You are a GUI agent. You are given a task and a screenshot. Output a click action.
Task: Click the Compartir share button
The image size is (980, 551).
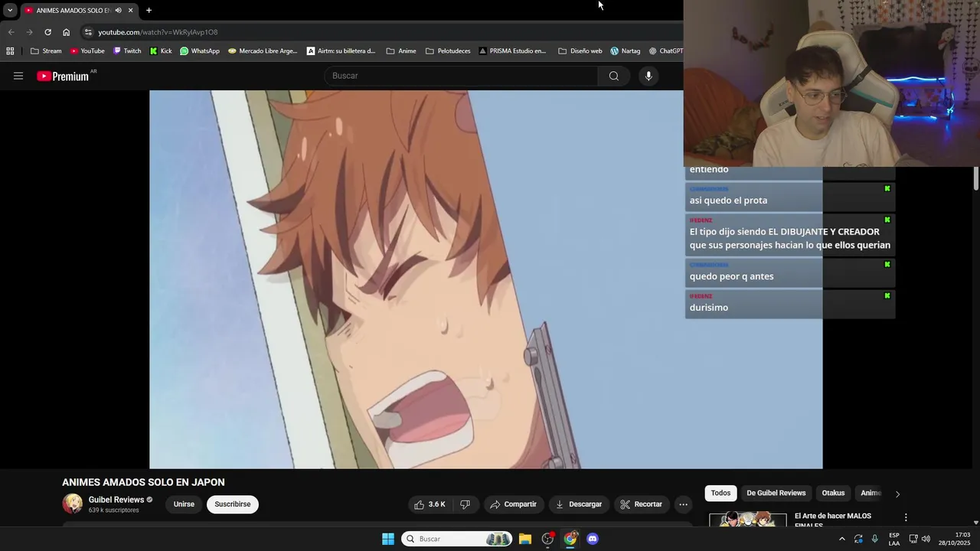pyautogui.click(x=513, y=504)
